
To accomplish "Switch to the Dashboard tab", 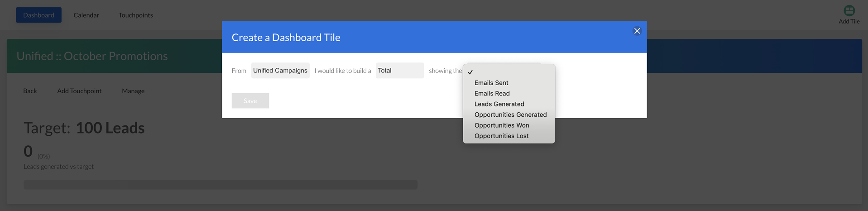I will [x=38, y=15].
